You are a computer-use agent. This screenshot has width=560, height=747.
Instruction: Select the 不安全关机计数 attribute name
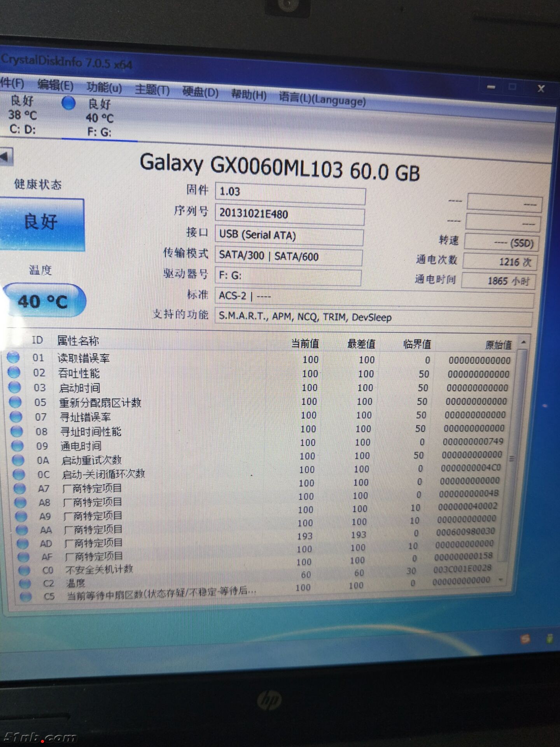point(99,570)
